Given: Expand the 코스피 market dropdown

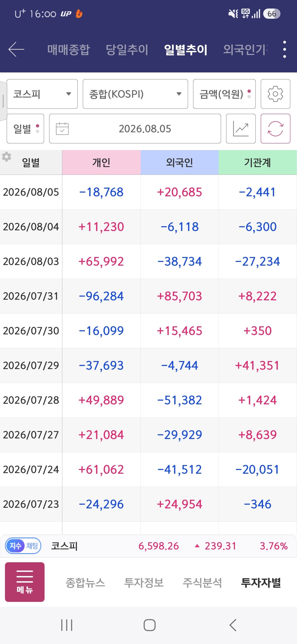Looking at the screenshot, I should 42,94.
